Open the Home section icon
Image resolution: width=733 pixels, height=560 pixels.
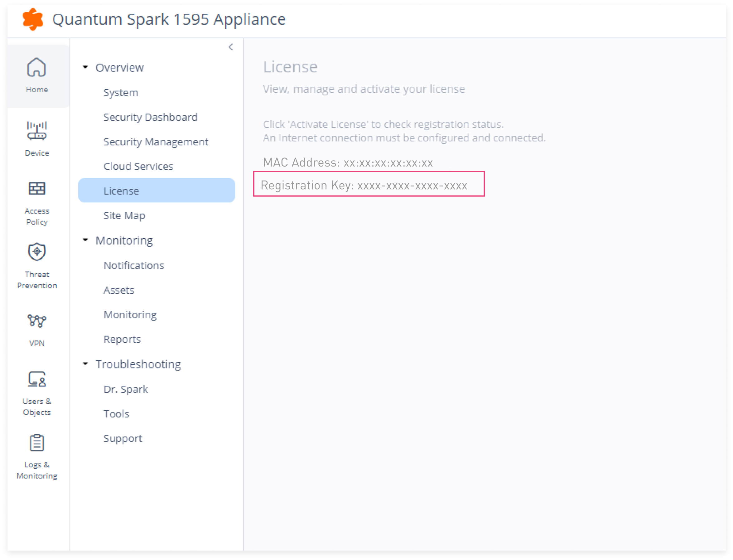point(37,68)
